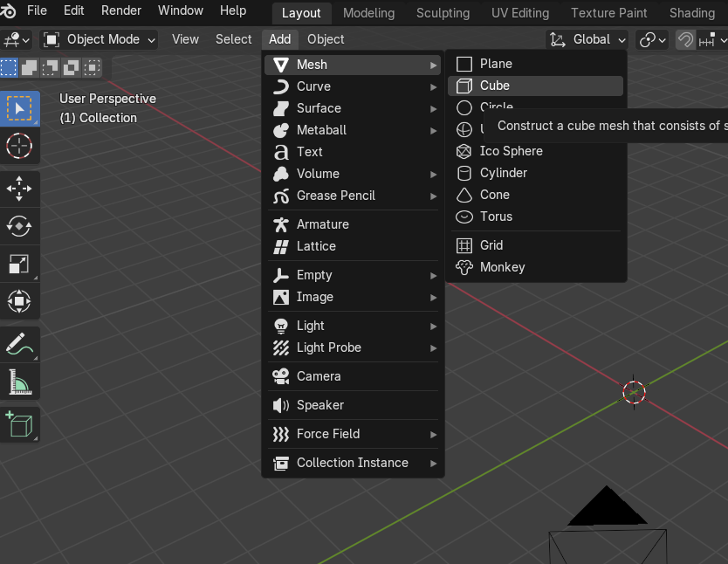Switch to the UV Editing workspace tab
Screen dimensions: 728x564
pos(520,13)
